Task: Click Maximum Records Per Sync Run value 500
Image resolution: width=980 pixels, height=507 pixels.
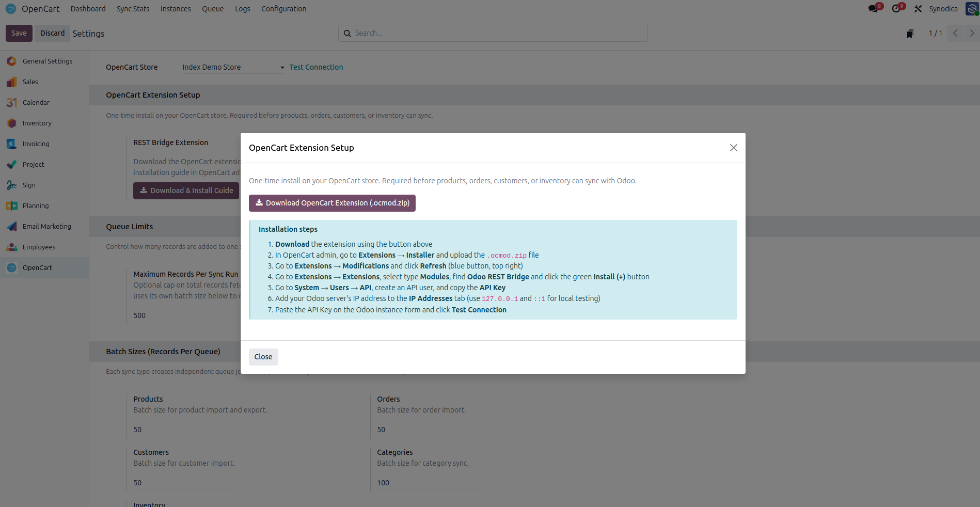Action: point(139,315)
